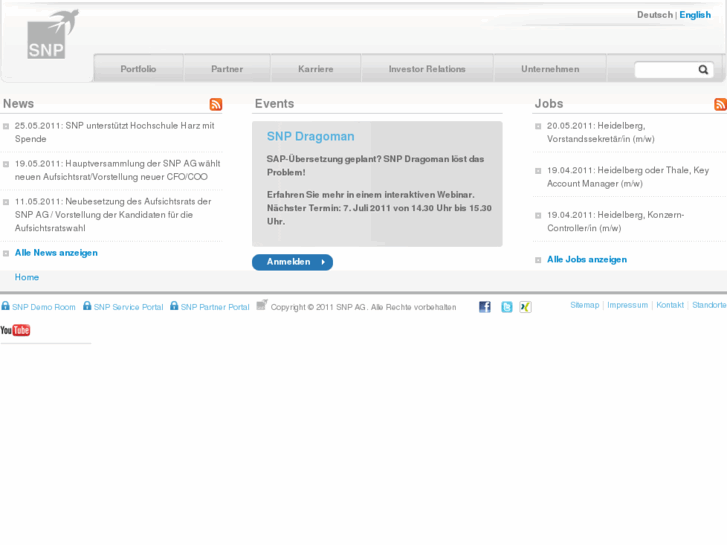Open news about Hochschule Harz Spende
This screenshot has width=727, height=545.
[115, 132]
